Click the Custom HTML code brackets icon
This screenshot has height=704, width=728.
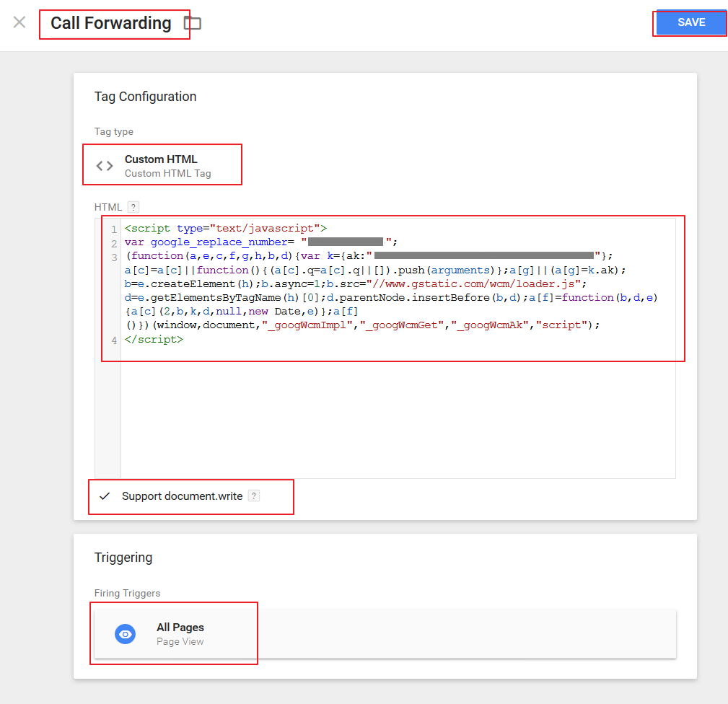click(105, 166)
